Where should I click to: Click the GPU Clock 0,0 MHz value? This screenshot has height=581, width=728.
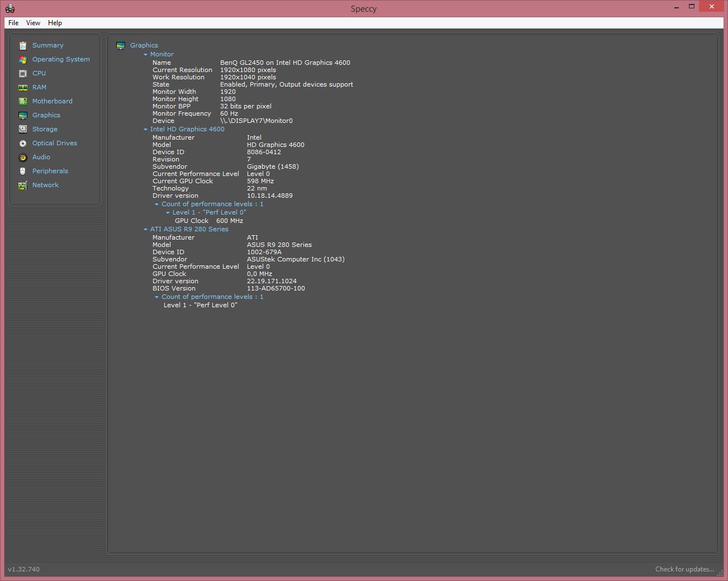tap(259, 274)
